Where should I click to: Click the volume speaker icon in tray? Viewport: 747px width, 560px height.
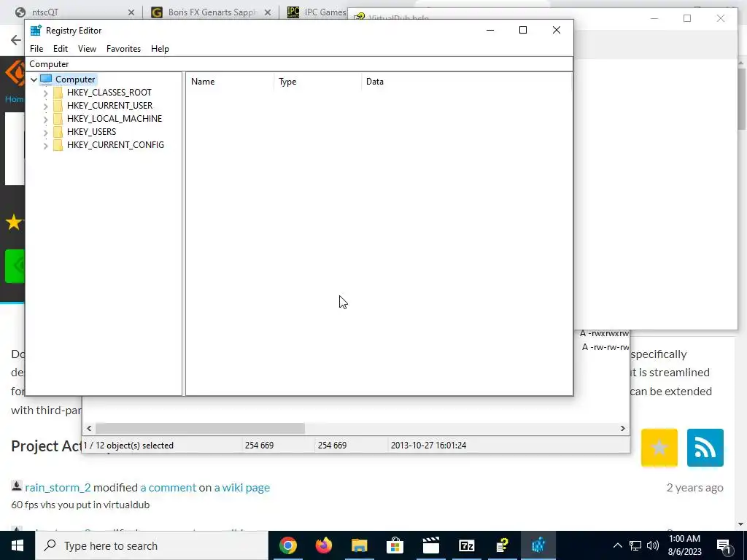pos(653,545)
